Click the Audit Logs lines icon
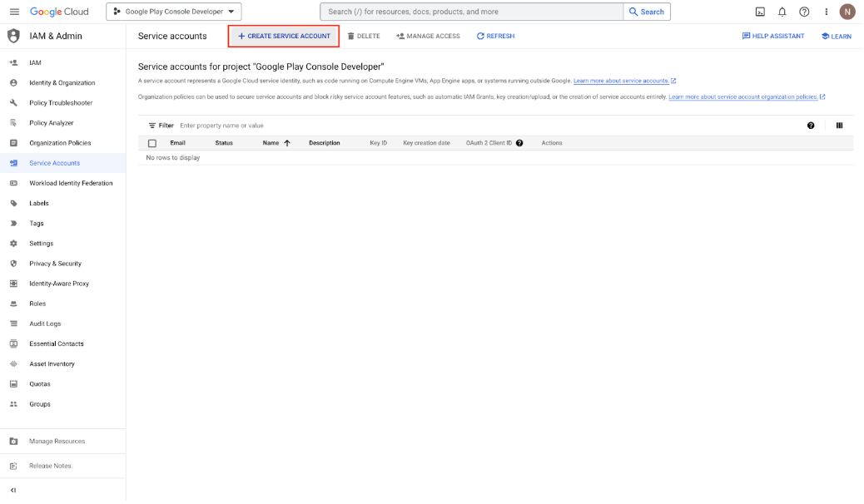864x504 pixels. (14, 324)
